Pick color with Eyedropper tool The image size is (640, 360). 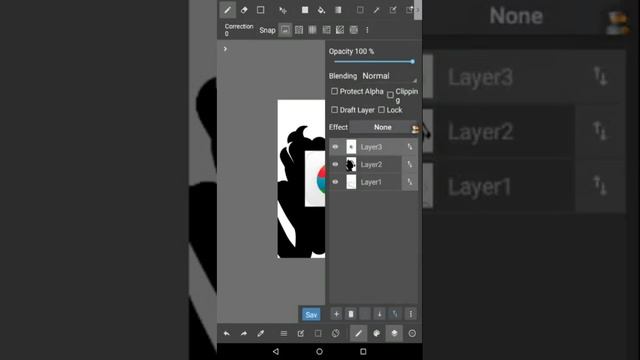pos(260,333)
